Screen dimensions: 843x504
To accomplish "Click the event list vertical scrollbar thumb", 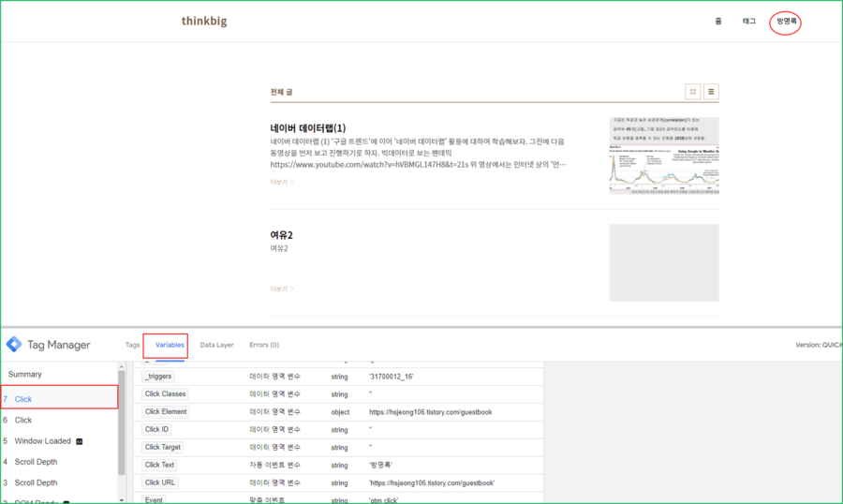I will pos(122,422).
